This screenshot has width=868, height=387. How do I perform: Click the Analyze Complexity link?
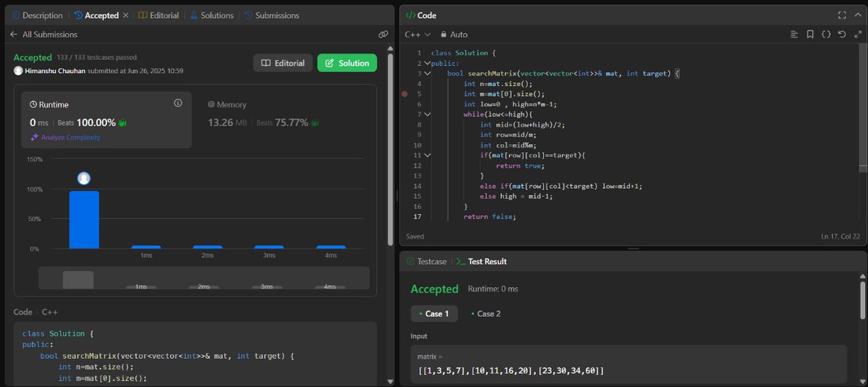(71, 137)
